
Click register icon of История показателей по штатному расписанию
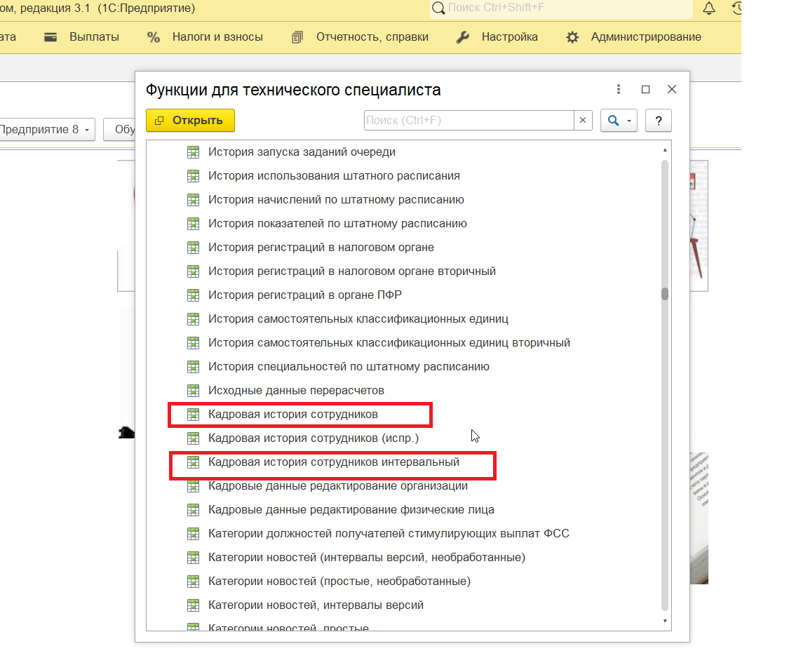pos(194,223)
